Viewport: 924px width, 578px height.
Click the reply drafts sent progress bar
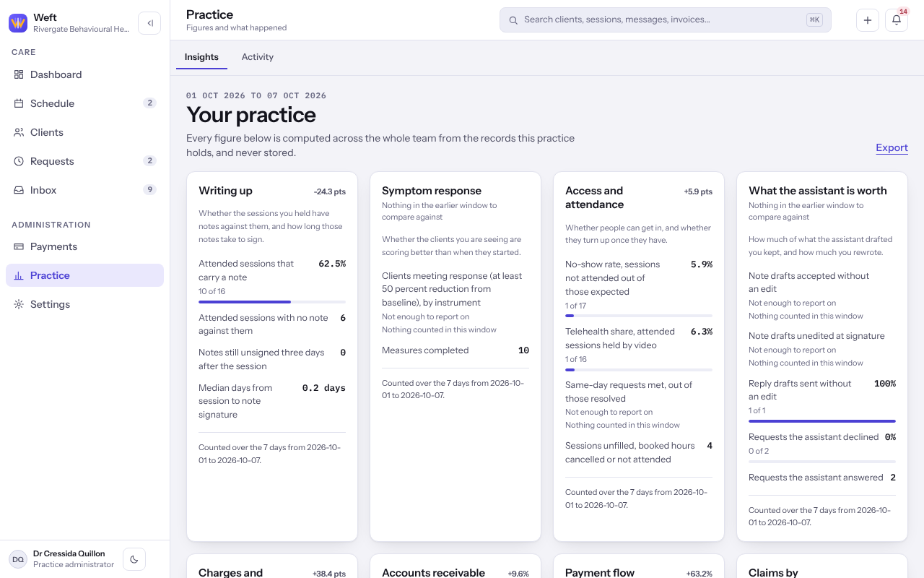822,421
